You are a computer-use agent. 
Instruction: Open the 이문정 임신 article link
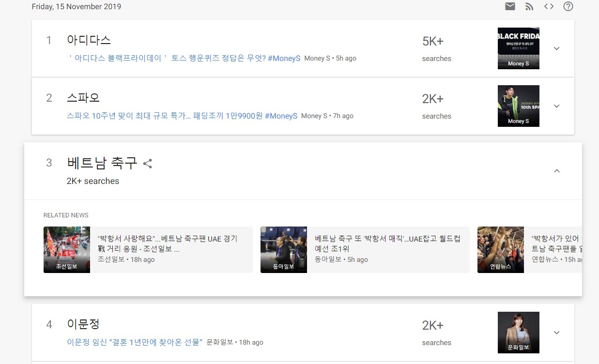(x=134, y=342)
